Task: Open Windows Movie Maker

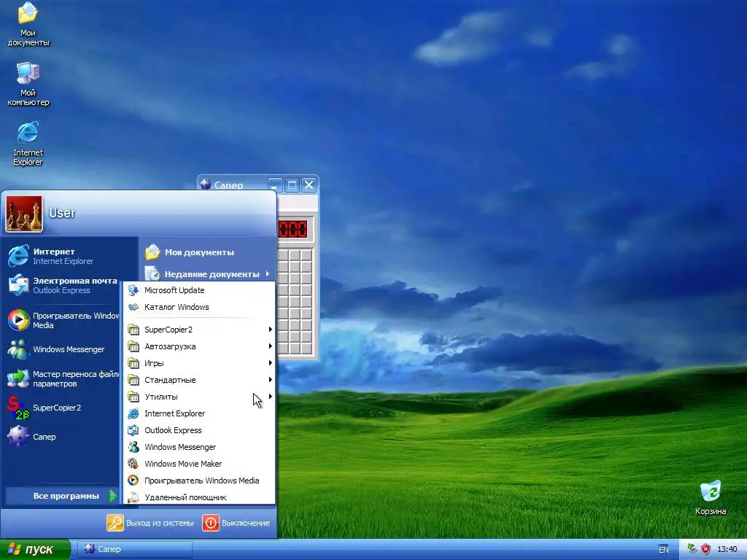Action: (x=199, y=464)
